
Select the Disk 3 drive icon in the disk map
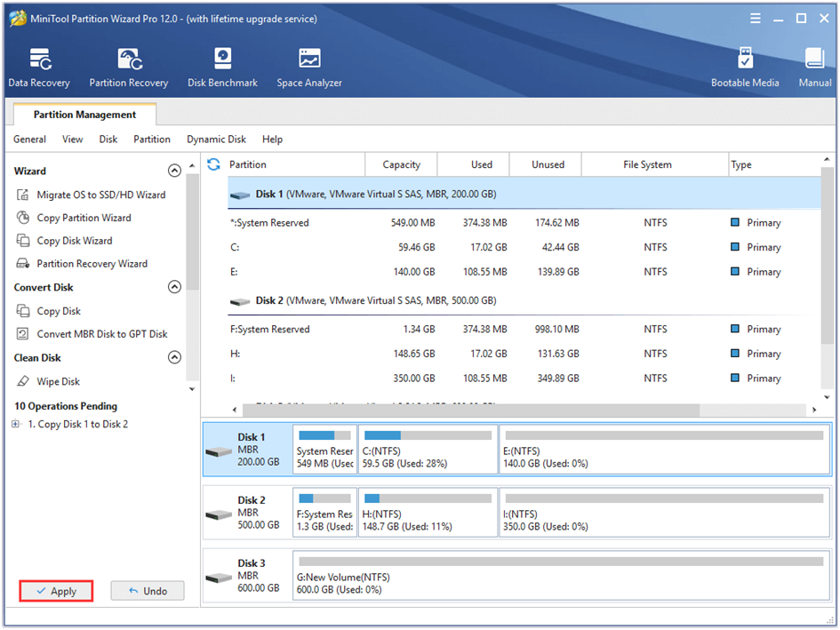pos(219,578)
